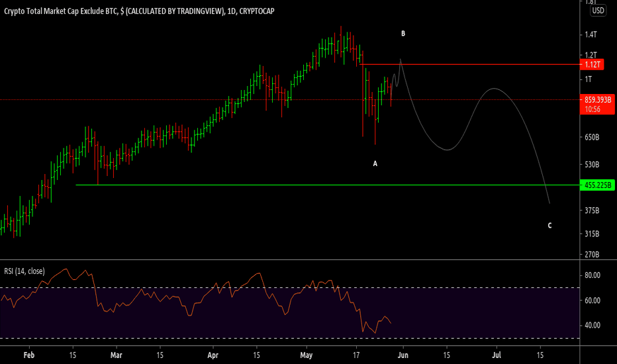
Task: Select the wave label B
Action: click(403, 34)
